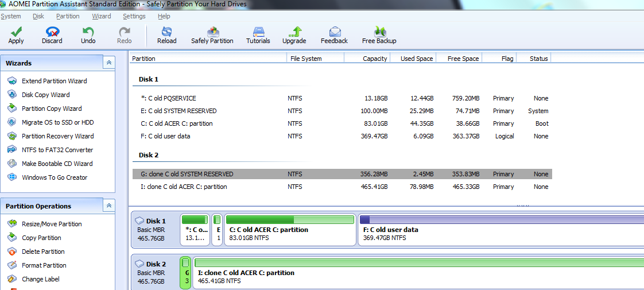Screen dimensions: 644x290
Task: Click the Apply checkmark icon
Action: tap(16, 32)
